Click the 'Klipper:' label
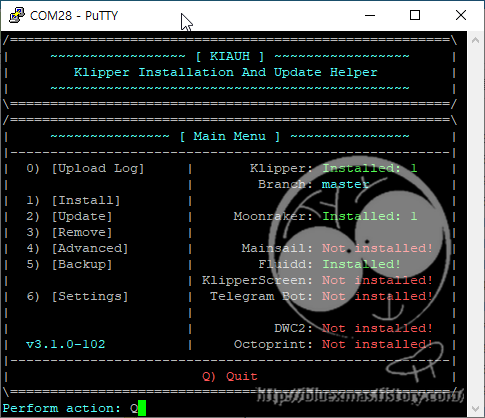Viewport: 485px width, 418px height. [x=281, y=168]
